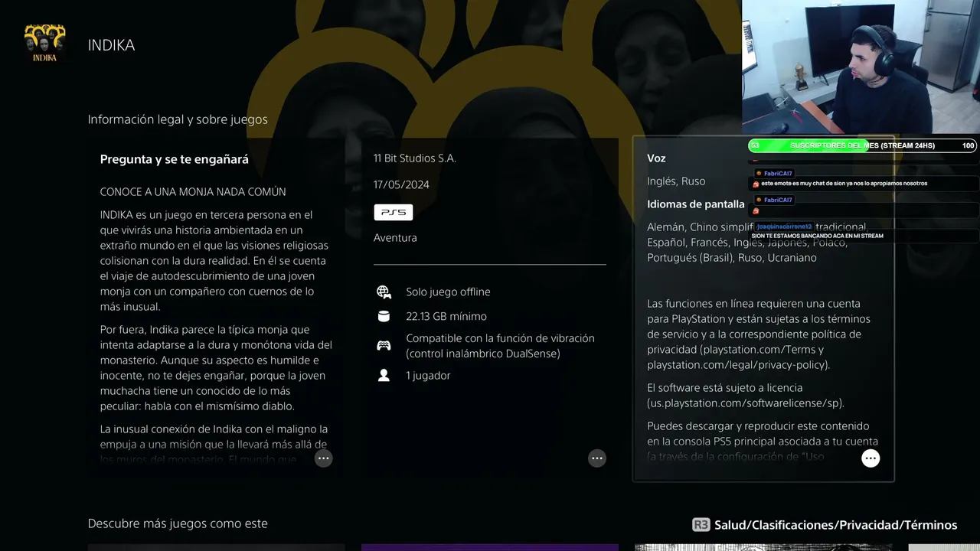Image resolution: width=980 pixels, height=551 pixels.
Task: Click the heading Información legal y sobre juegos
Action: (178, 119)
